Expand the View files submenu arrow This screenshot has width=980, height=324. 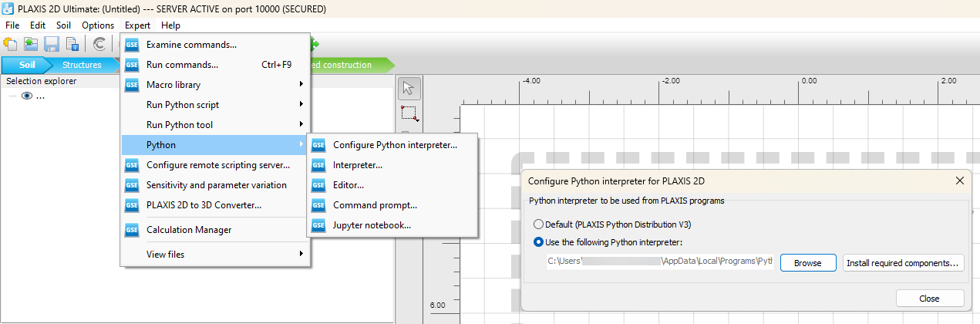pyautogui.click(x=301, y=254)
